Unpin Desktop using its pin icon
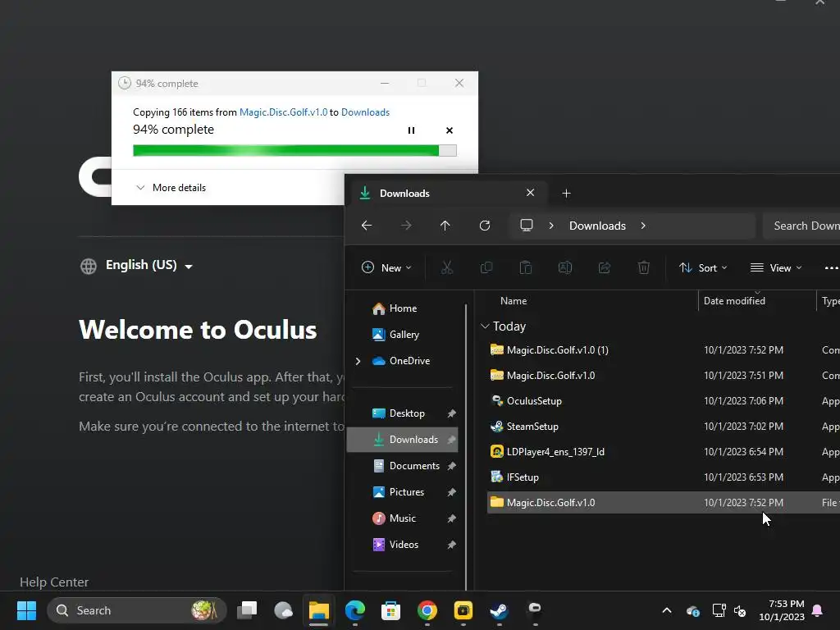 pos(452,413)
